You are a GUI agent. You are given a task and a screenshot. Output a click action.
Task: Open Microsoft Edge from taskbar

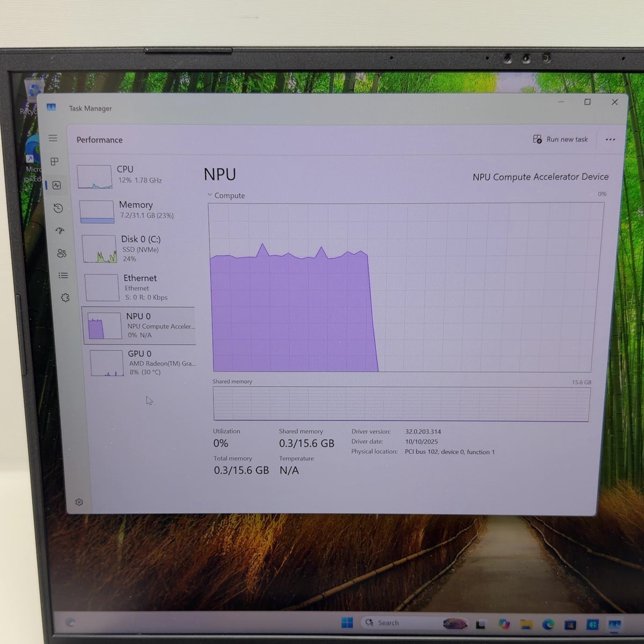pyautogui.click(x=548, y=624)
